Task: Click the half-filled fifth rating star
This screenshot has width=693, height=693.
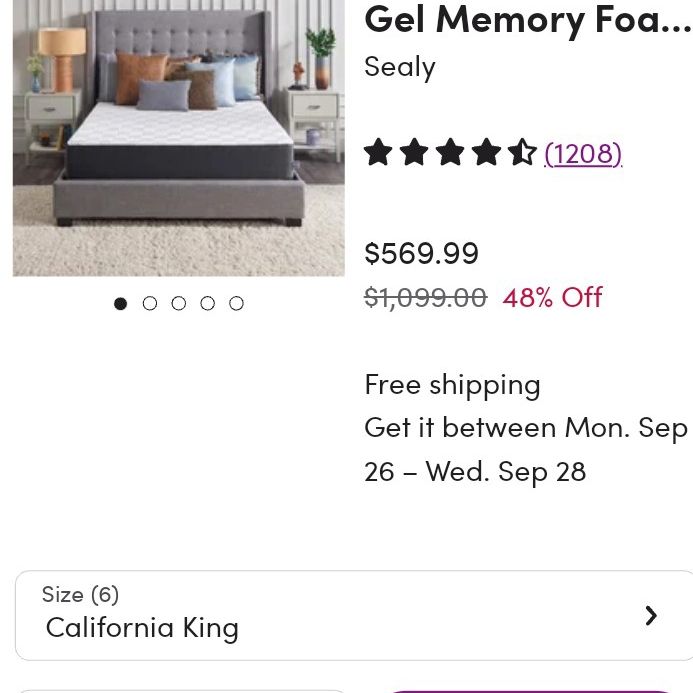Action: coord(522,152)
